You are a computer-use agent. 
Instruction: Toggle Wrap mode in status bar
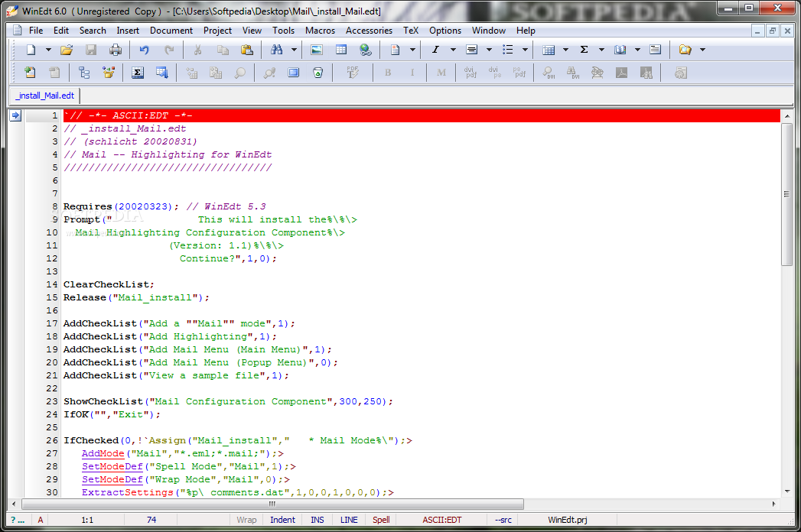pos(246,520)
